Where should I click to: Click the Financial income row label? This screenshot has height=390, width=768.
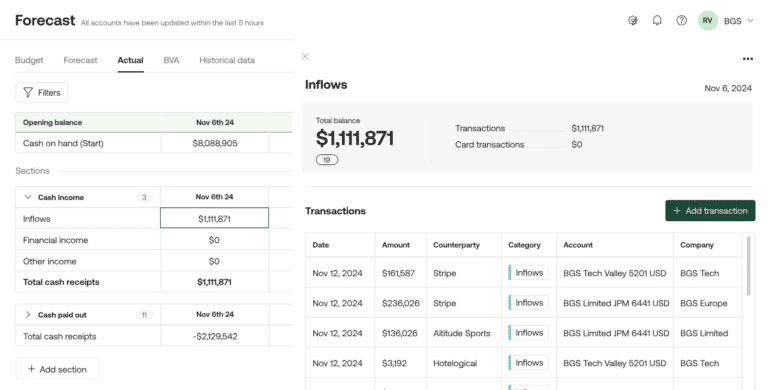[55, 240]
